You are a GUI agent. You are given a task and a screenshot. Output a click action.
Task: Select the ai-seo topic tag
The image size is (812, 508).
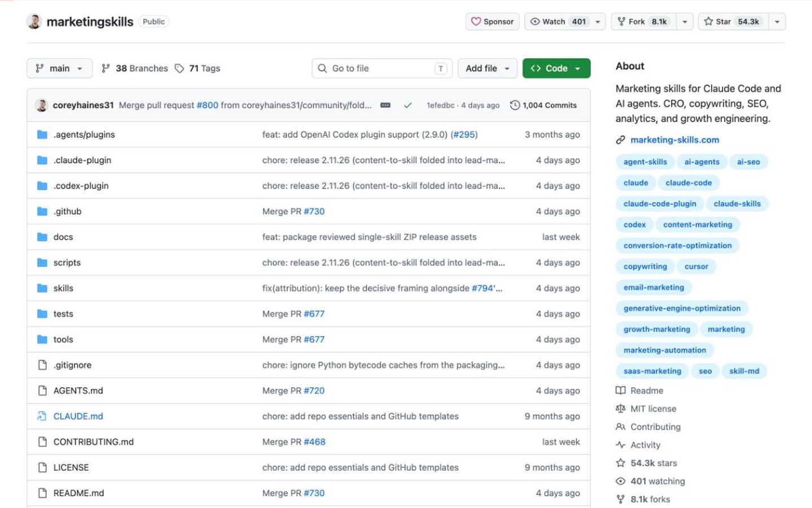(748, 162)
